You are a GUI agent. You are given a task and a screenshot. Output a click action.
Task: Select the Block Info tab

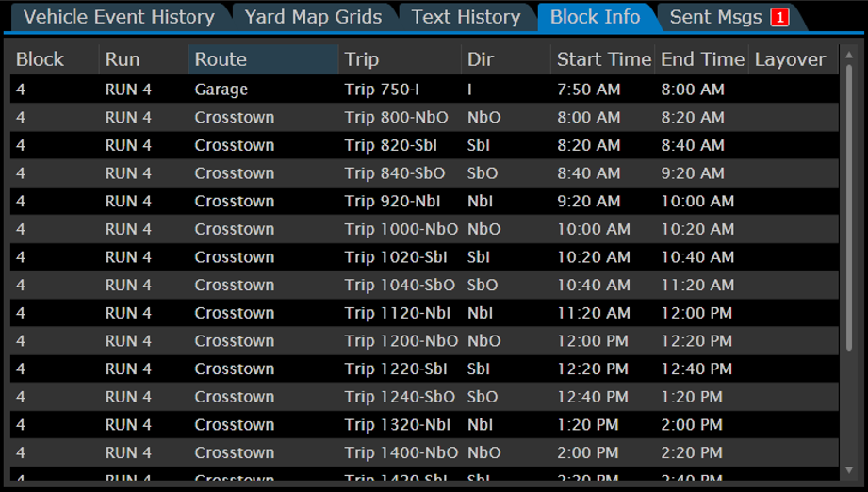[595, 17]
